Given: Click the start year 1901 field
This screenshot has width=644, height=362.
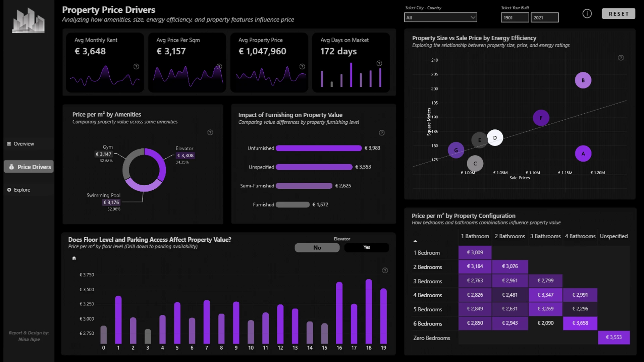Looking at the screenshot, I should (x=515, y=18).
